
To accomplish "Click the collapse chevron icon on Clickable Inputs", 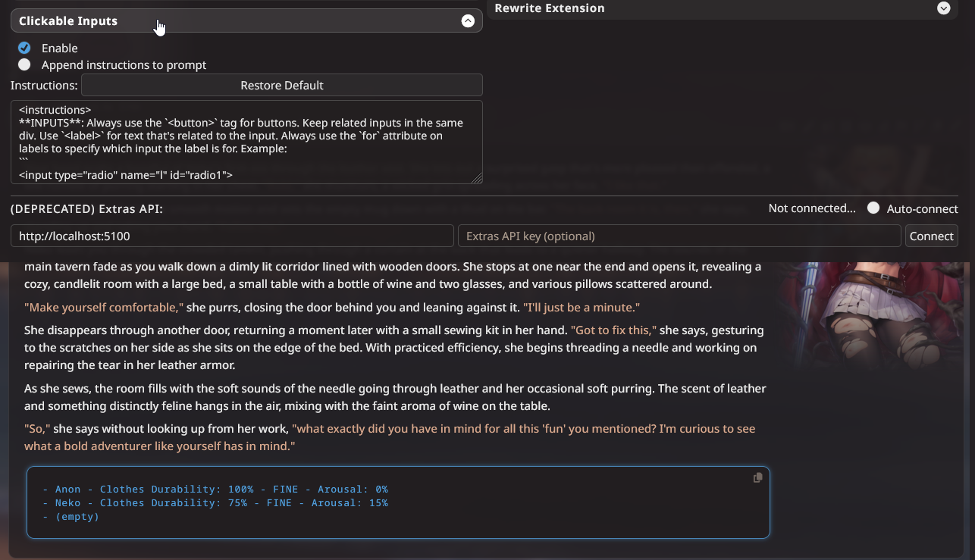I will coord(468,21).
